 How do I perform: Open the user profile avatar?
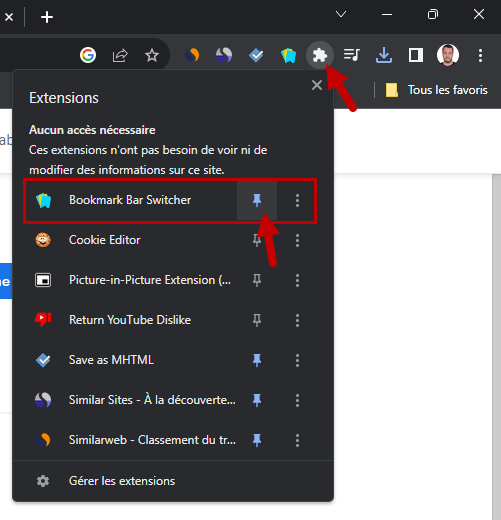[448, 55]
